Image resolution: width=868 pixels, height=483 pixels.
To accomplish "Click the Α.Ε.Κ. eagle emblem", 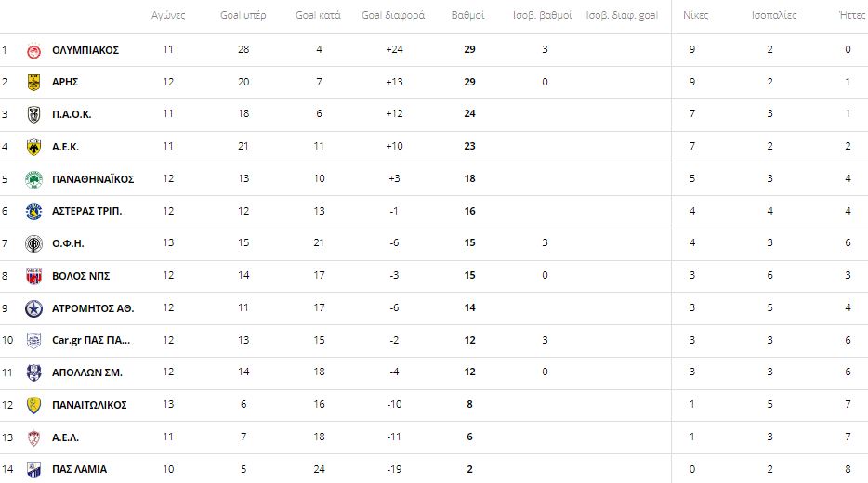I will [x=33, y=147].
